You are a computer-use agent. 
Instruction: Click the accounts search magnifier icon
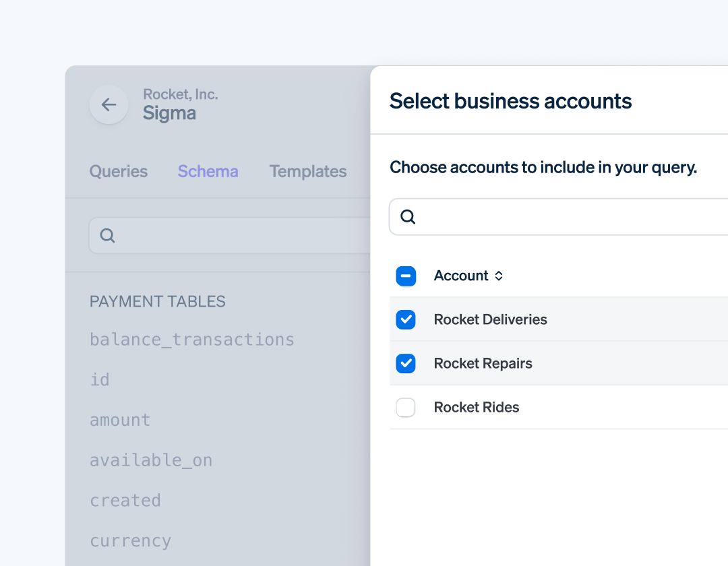tap(408, 217)
